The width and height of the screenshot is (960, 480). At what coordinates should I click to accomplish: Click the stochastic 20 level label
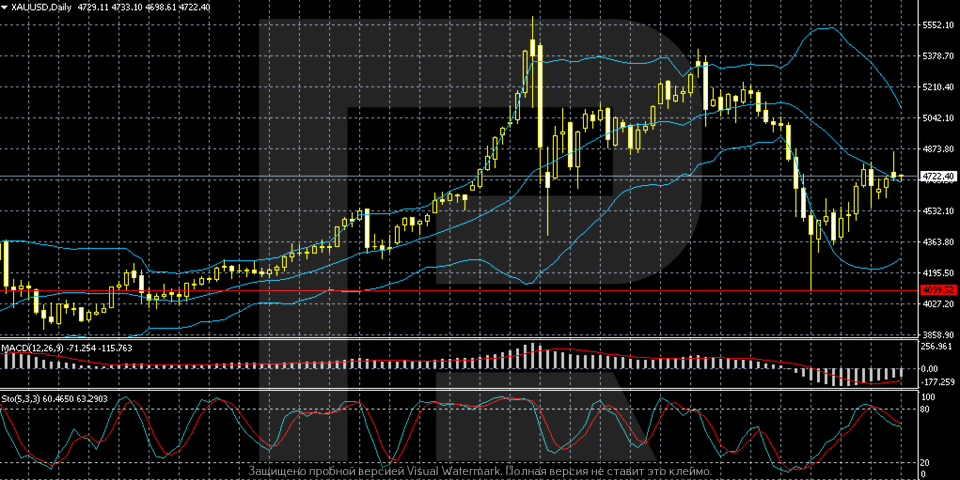point(927,462)
